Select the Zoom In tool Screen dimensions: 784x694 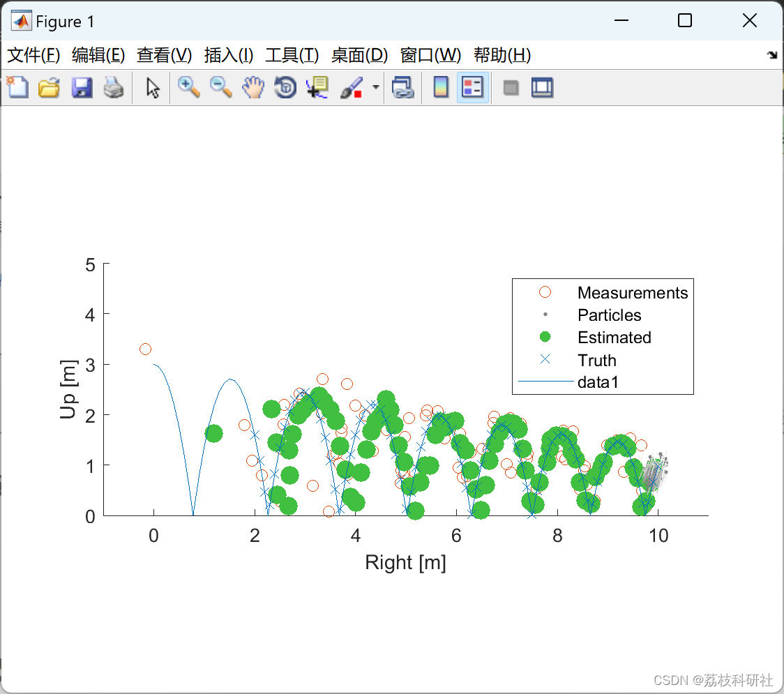[x=188, y=87]
